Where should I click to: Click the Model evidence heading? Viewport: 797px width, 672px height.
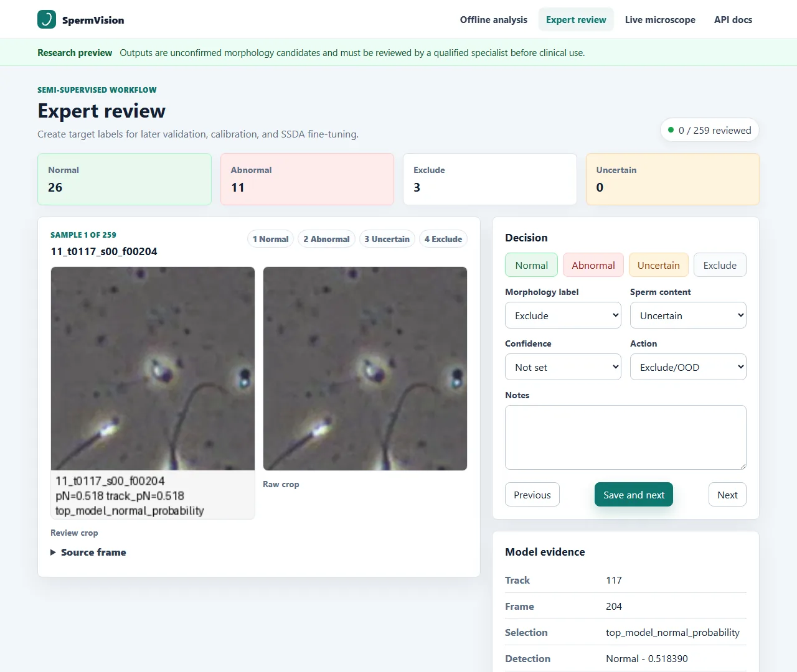tap(545, 552)
